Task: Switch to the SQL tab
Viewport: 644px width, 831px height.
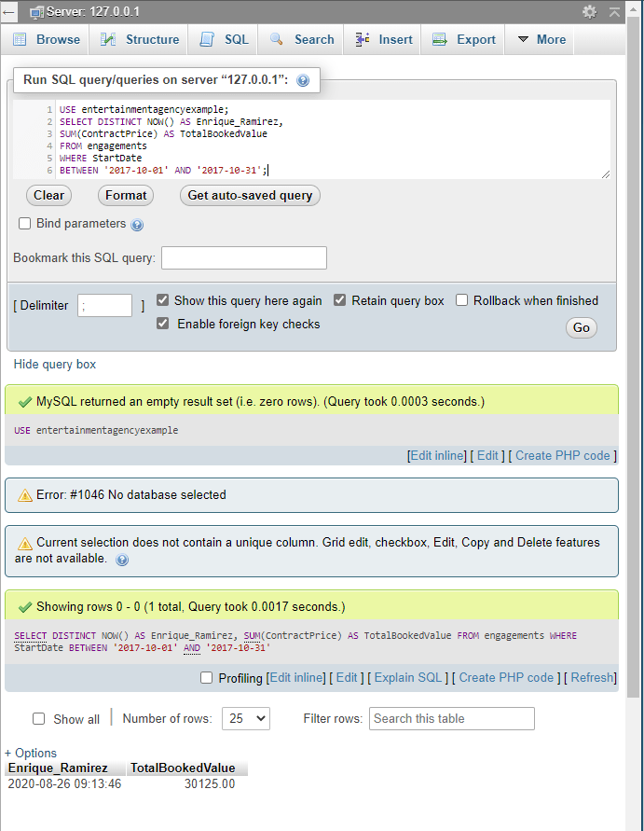Action: (x=224, y=39)
